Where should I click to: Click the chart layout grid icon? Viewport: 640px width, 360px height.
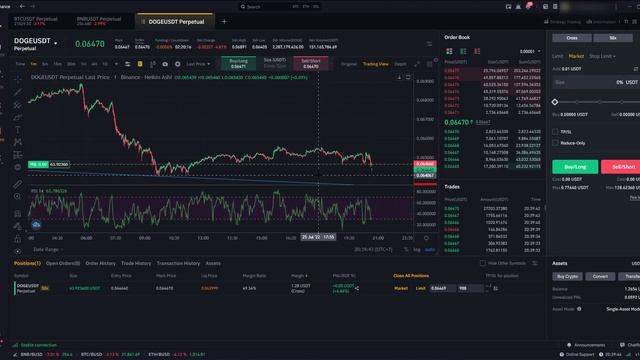click(429, 64)
